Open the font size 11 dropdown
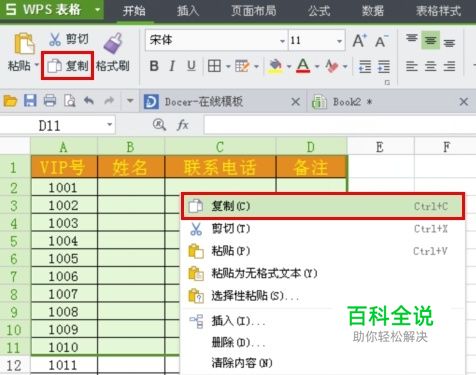 coord(339,41)
